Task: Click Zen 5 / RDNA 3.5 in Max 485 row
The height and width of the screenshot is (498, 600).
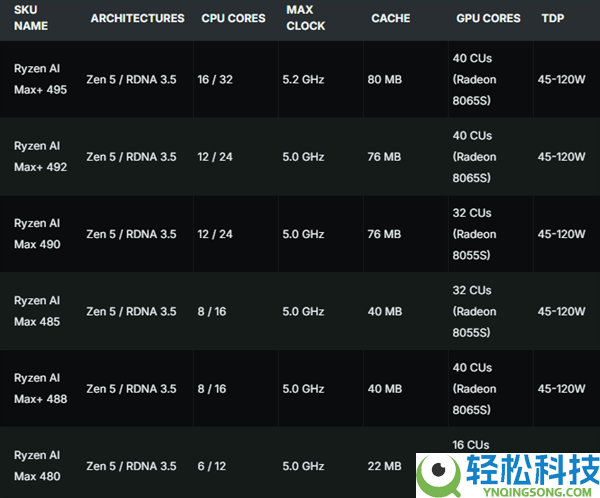Action: click(x=131, y=311)
